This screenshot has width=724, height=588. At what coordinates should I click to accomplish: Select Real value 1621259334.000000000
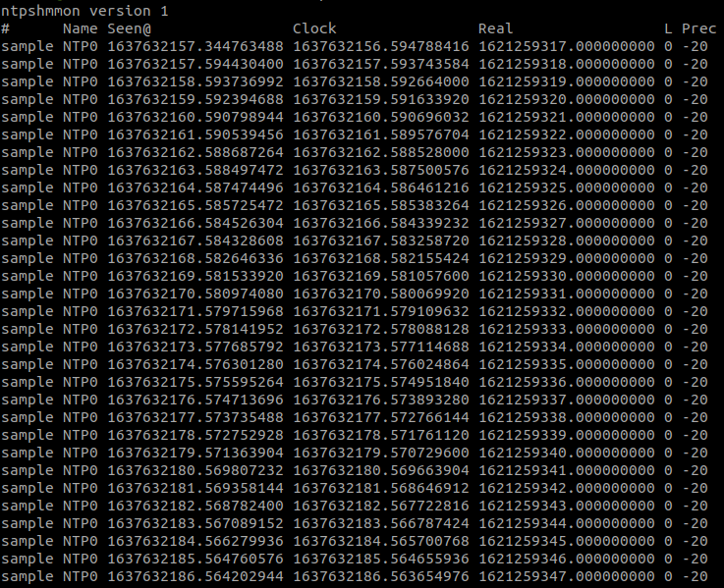567,347
